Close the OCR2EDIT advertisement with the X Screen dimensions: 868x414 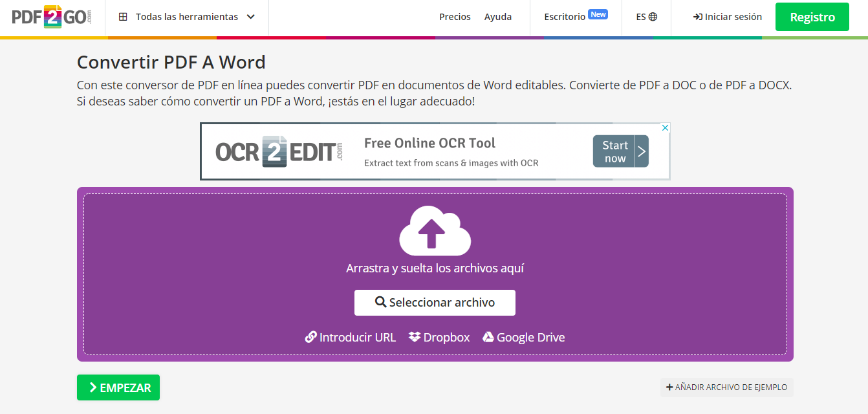665,128
